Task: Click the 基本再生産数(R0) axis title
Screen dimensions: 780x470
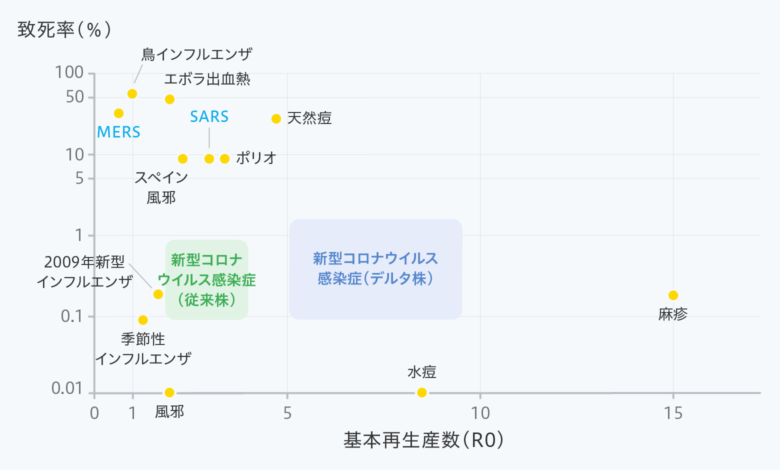Action: pyautogui.click(x=423, y=440)
